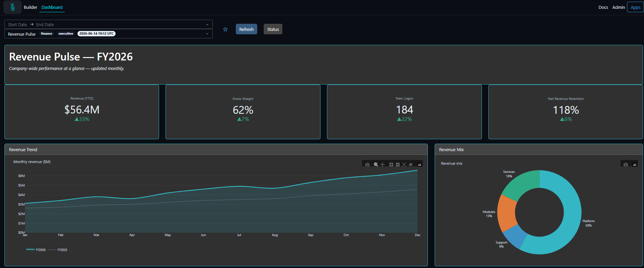Toggle the FY2025 series in chart legend

pos(58,250)
